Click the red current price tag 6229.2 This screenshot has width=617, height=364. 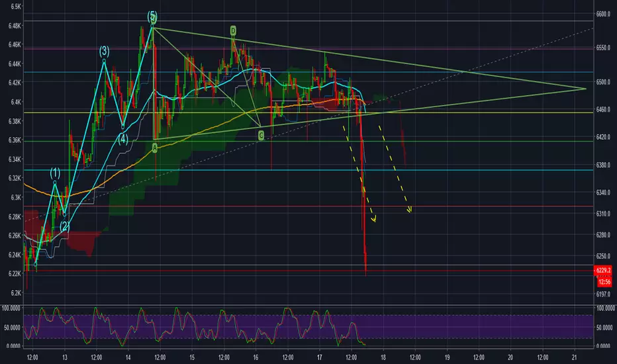click(x=603, y=270)
